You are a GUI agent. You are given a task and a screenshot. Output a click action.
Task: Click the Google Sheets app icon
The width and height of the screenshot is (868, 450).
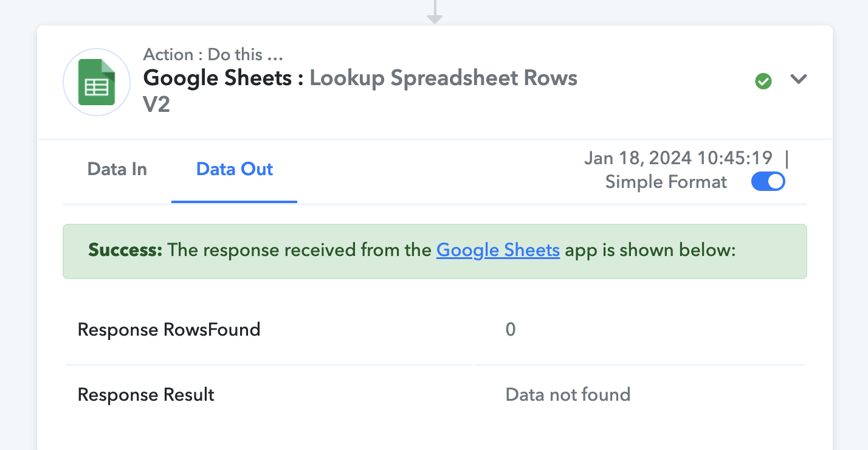97,82
